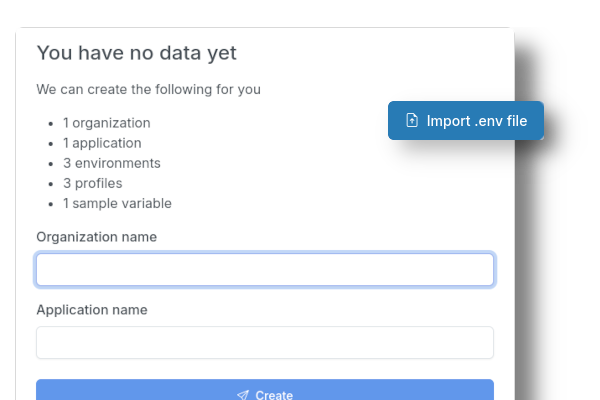The image size is (600, 400).
Task: Click the bullet beside "3 environments"
Action: coord(51,163)
